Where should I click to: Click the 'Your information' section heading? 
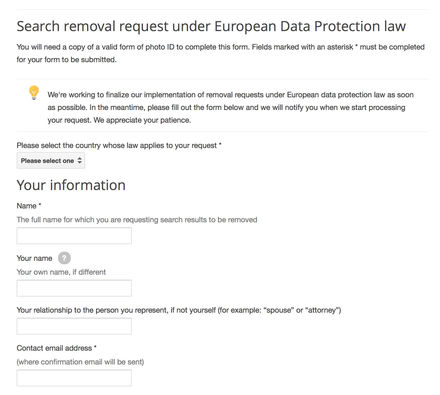71,185
